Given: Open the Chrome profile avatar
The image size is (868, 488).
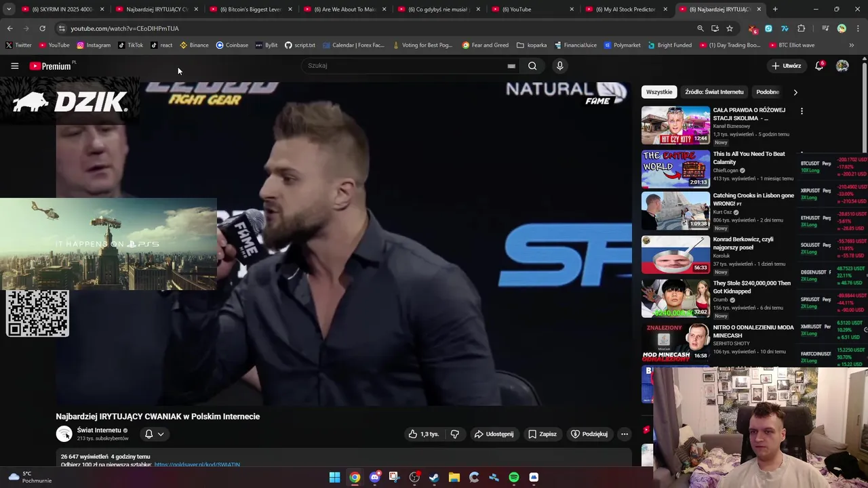Looking at the screenshot, I should point(842,28).
